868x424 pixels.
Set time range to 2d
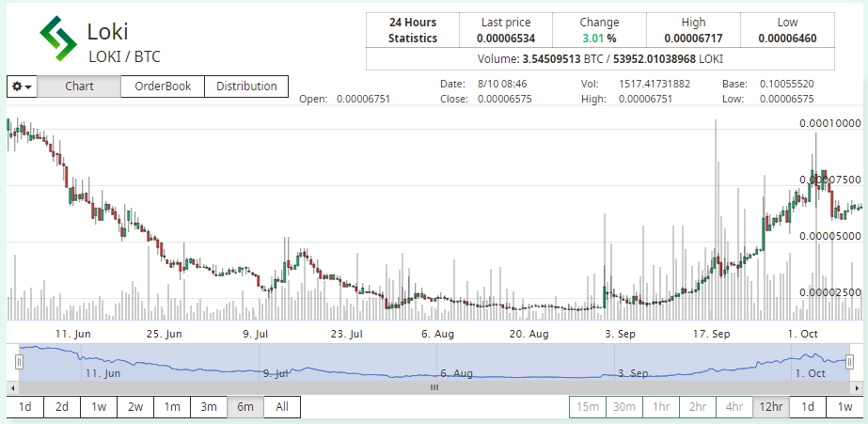tap(62, 407)
